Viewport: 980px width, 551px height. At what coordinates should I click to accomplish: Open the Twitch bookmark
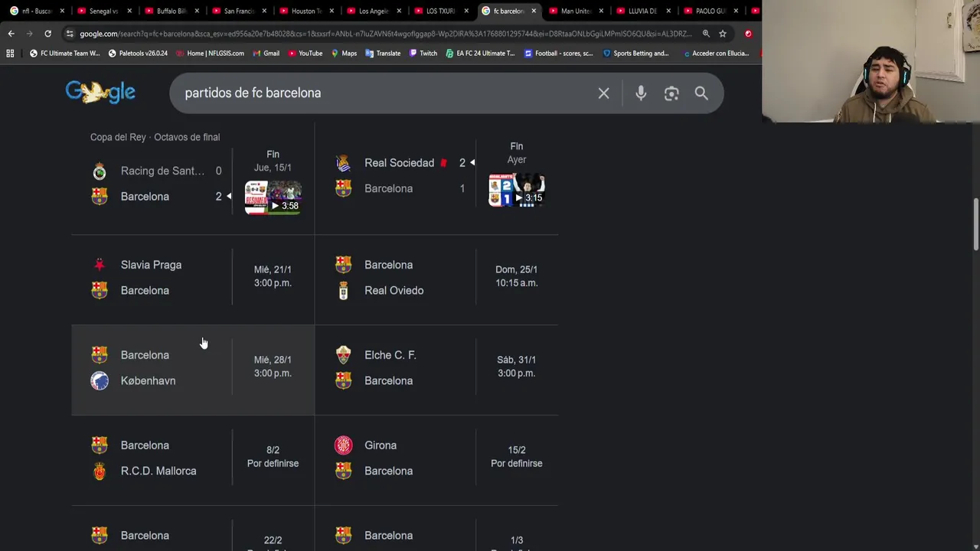click(x=423, y=54)
